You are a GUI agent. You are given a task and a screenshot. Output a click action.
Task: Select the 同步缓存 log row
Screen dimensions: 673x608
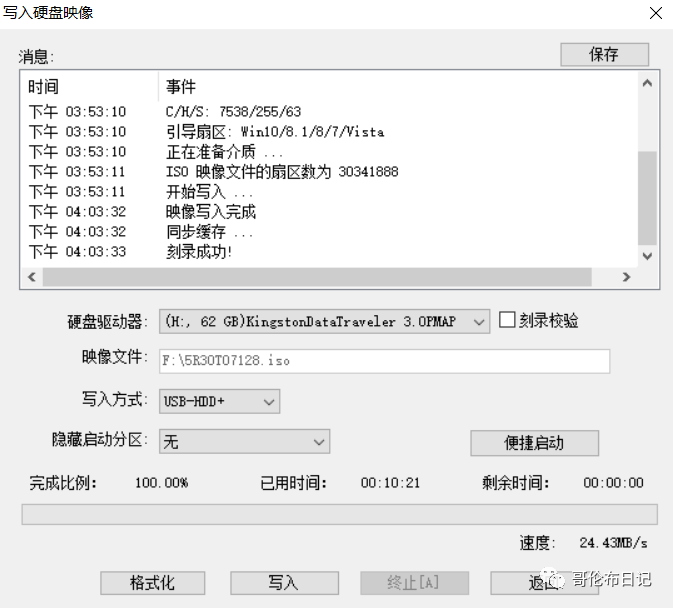point(329,232)
